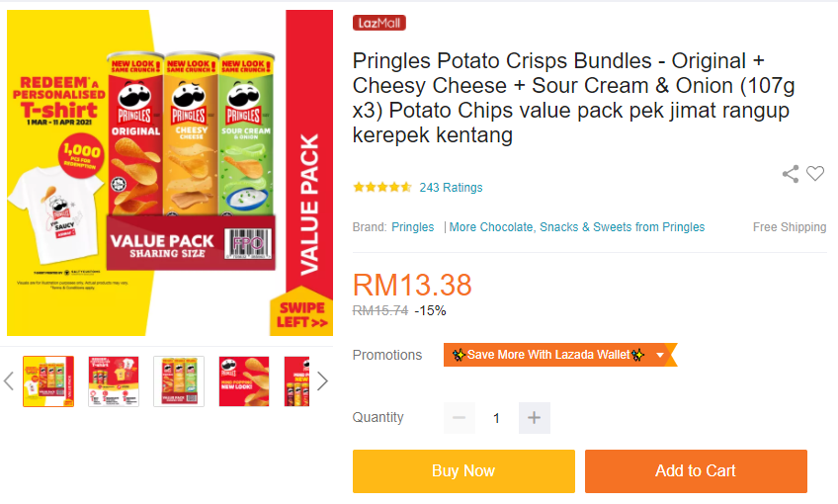Add product to wishlist with heart icon

(x=815, y=174)
